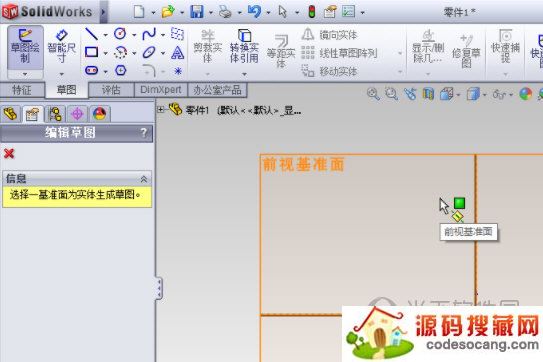The width and height of the screenshot is (543, 362).
Task: Cancel sketch with the red X button
Action: point(9,153)
